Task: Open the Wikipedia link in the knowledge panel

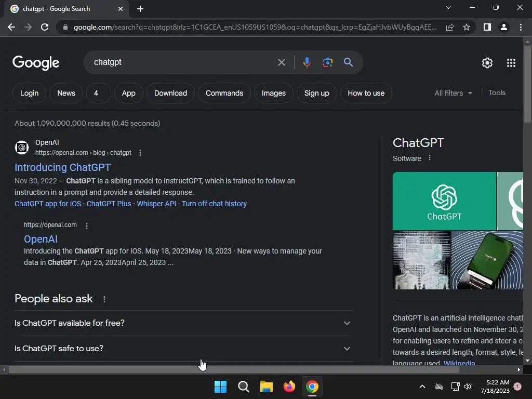Action: pyautogui.click(x=459, y=363)
